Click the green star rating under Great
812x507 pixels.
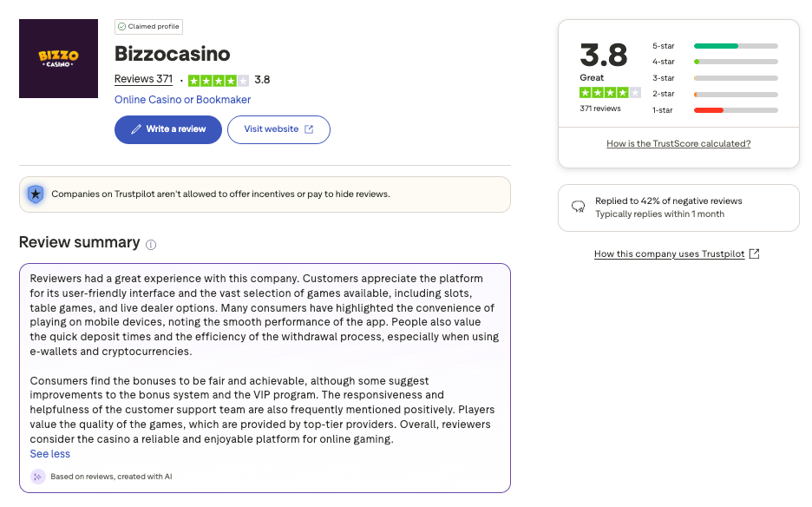[610, 92]
